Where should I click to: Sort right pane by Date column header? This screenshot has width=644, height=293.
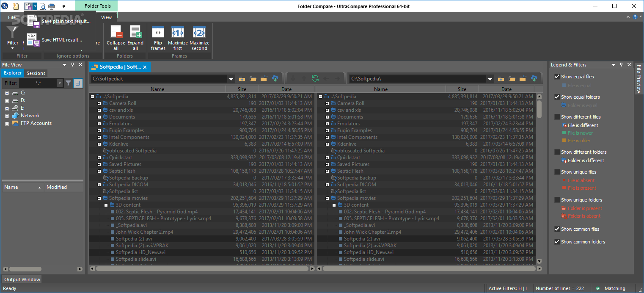506,89
